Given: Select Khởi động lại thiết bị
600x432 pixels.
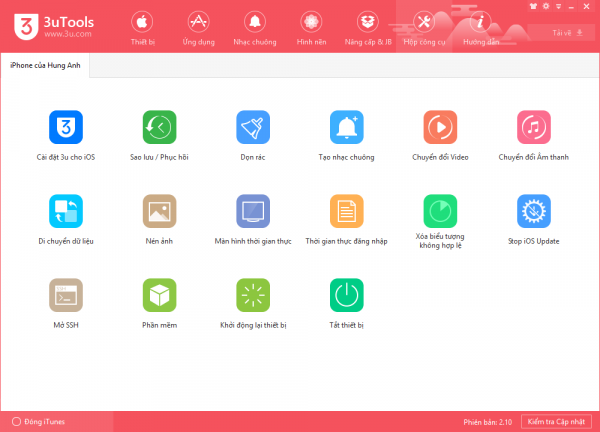Looking at the screenshot, I should (253, 295).
